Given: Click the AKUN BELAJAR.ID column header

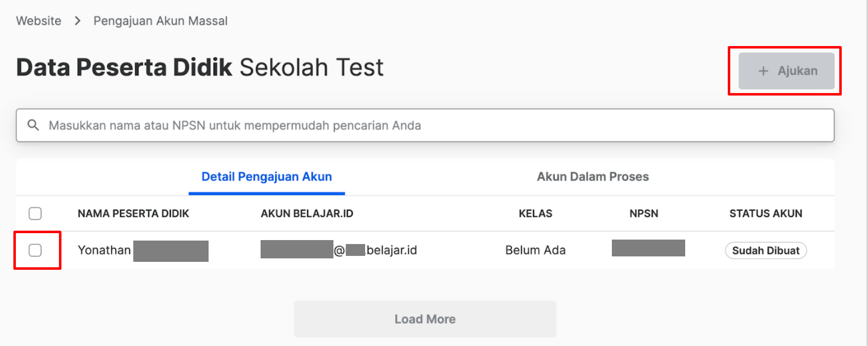Looking at the screenshot, I should 307,213.
